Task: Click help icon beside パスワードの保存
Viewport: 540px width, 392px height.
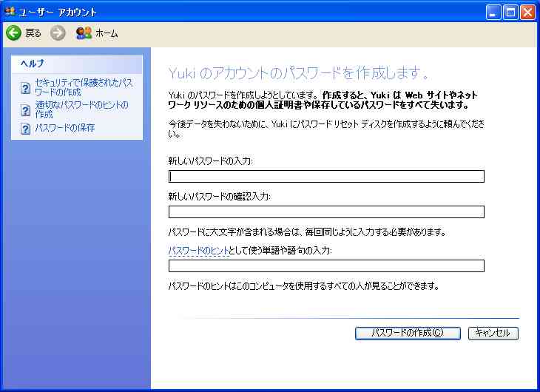Action: [25, 129]
